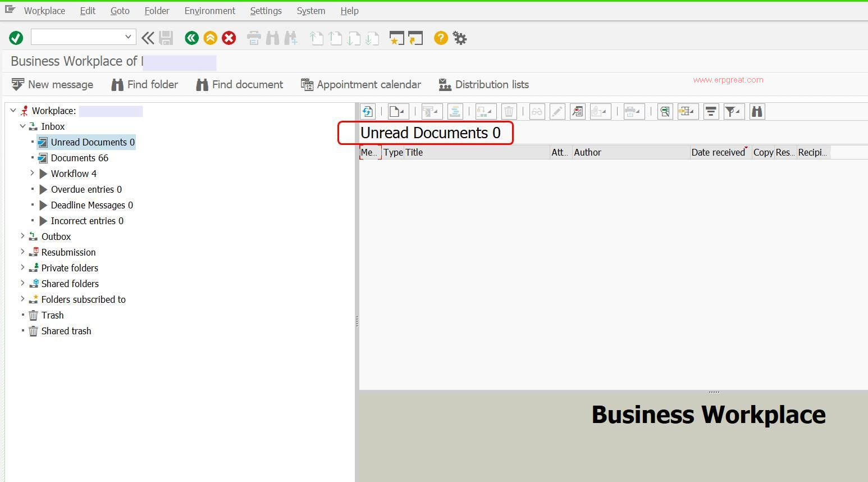Screen dimensions: 868x482
Task: Click the binoculars Find icon in list toolbar
Action: point(757,111)
